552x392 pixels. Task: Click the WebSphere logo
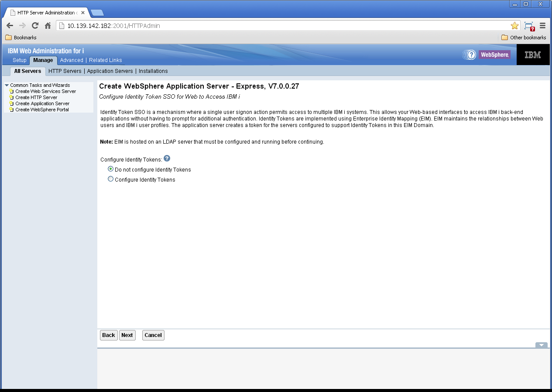point(494,55)
